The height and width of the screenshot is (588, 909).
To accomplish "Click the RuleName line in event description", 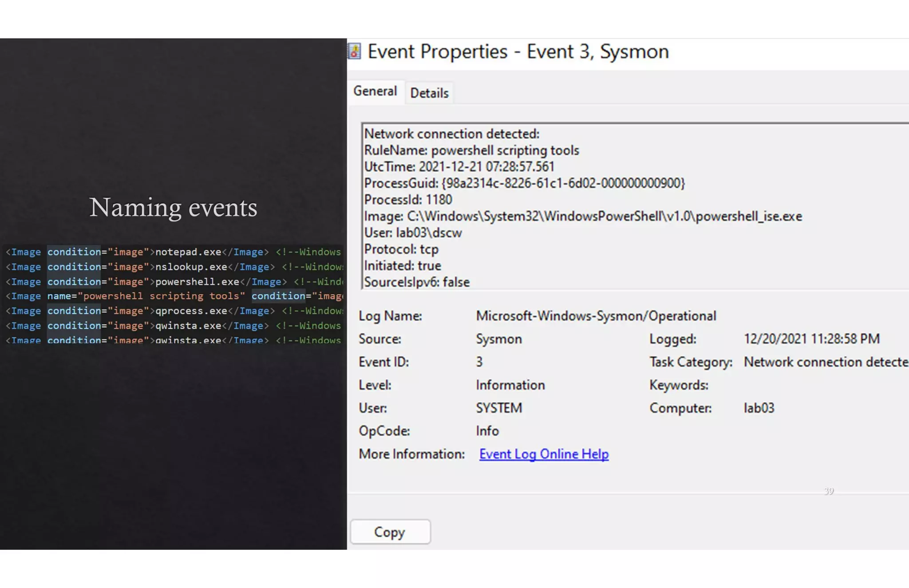I will [x=471, y=150].
